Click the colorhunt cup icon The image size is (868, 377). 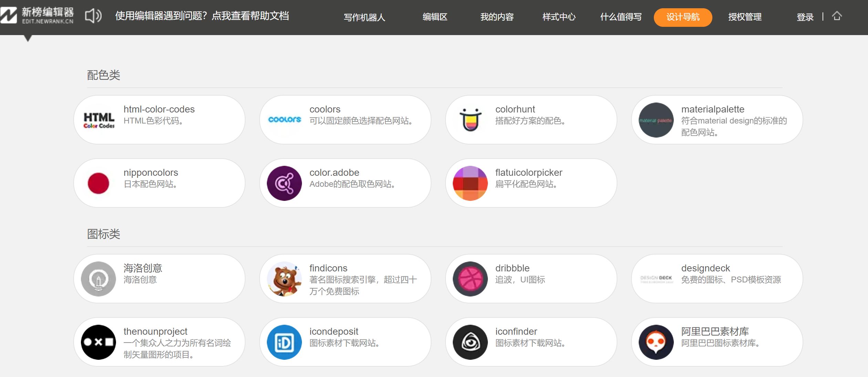(470, 120)
